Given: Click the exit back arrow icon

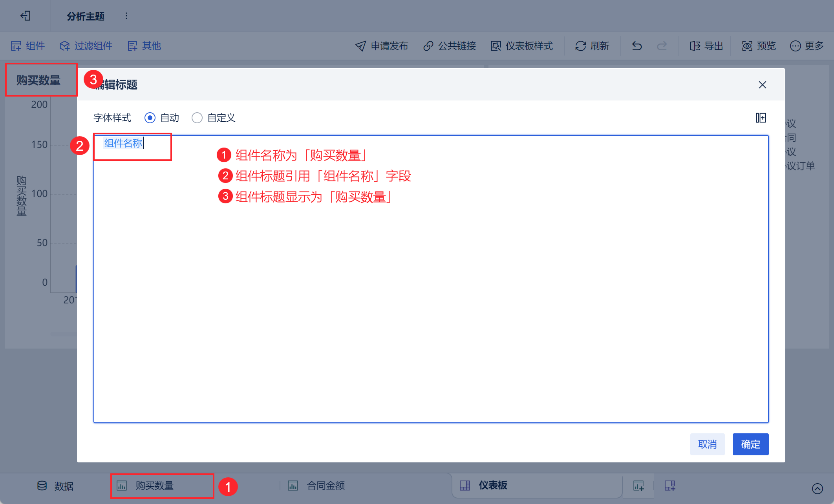Looking at the screenshot, I should pos(26,16).
